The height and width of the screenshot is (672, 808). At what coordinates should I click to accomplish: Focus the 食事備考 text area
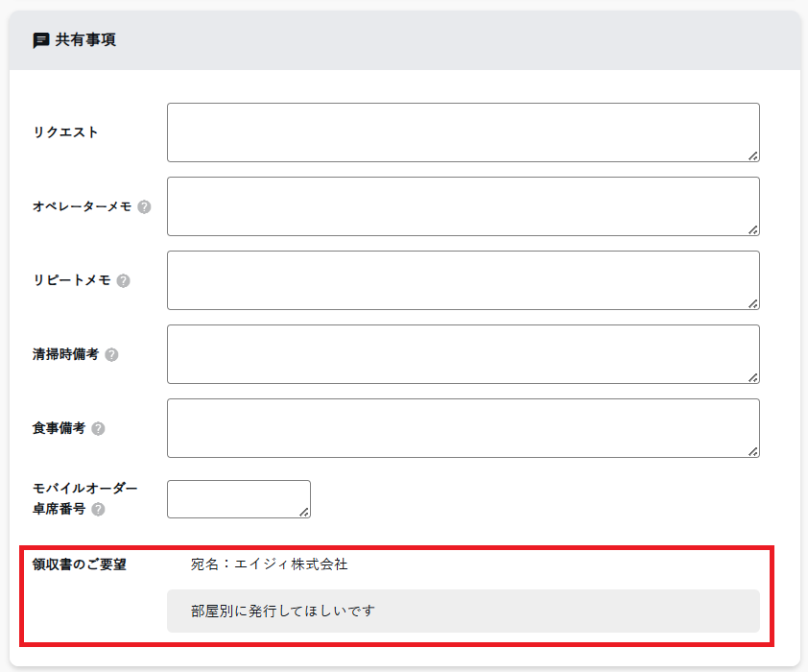tap(463, 428)
